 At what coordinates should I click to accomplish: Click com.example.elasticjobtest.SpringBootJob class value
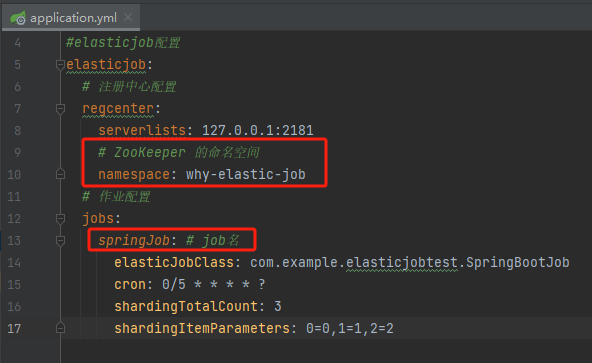coord(410,263)
